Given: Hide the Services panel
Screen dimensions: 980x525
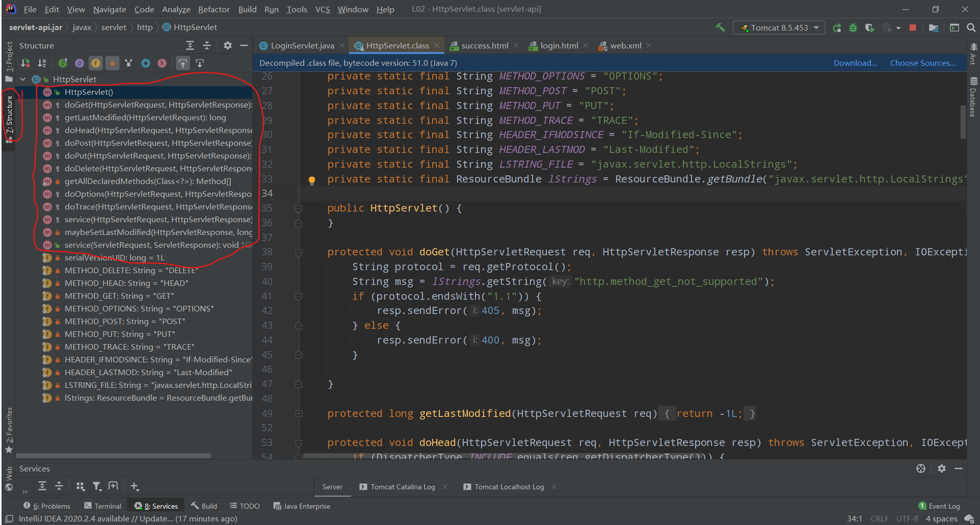Looking at the screenshot, I should (959, 468).
